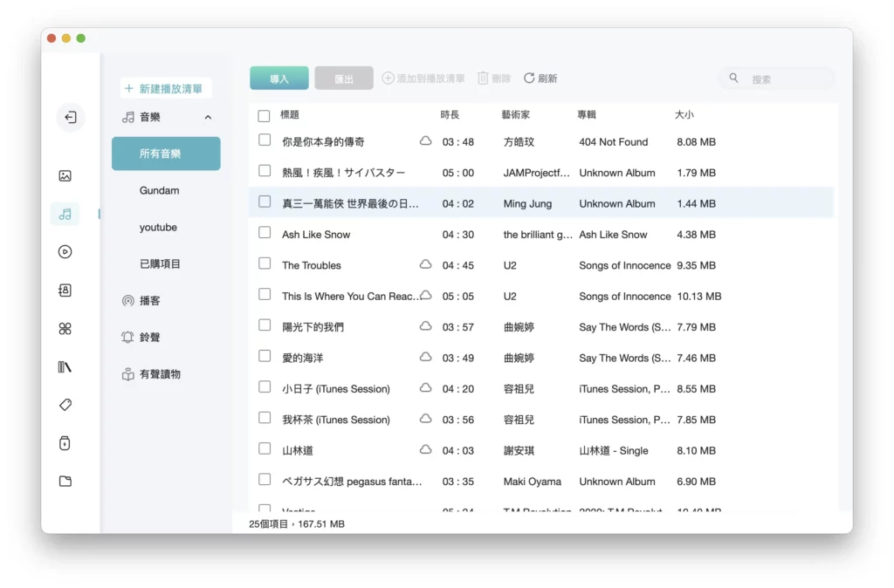Image resolution: width=894 pixels, height=588 pixels.
Task: Check the box for Ash Like Snow
Action: point(265,232)
